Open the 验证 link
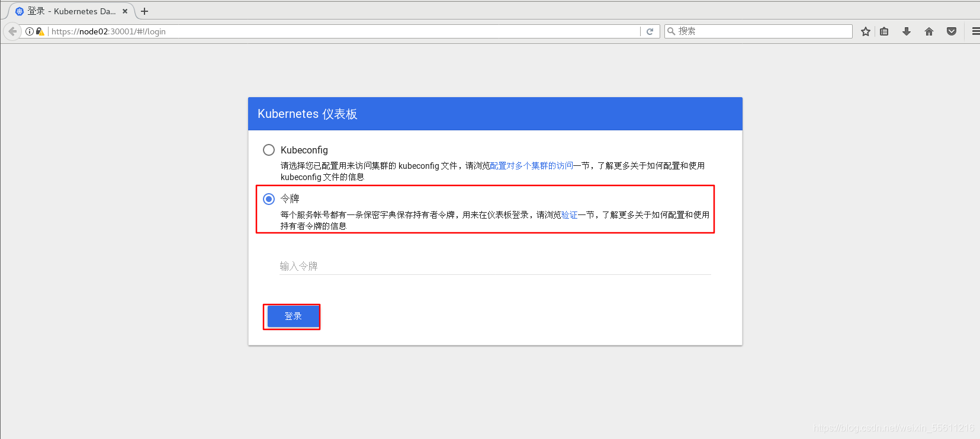The width and height of the screenshot is (980, 439). point(569,215)
